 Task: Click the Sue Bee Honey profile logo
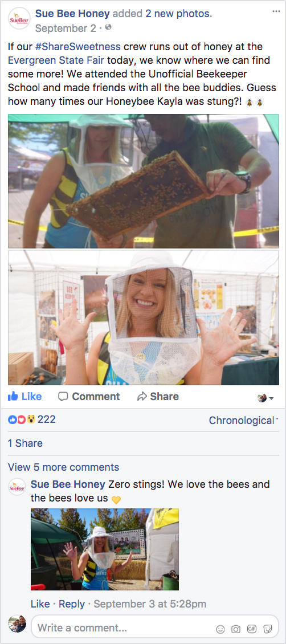pos(19,18)
